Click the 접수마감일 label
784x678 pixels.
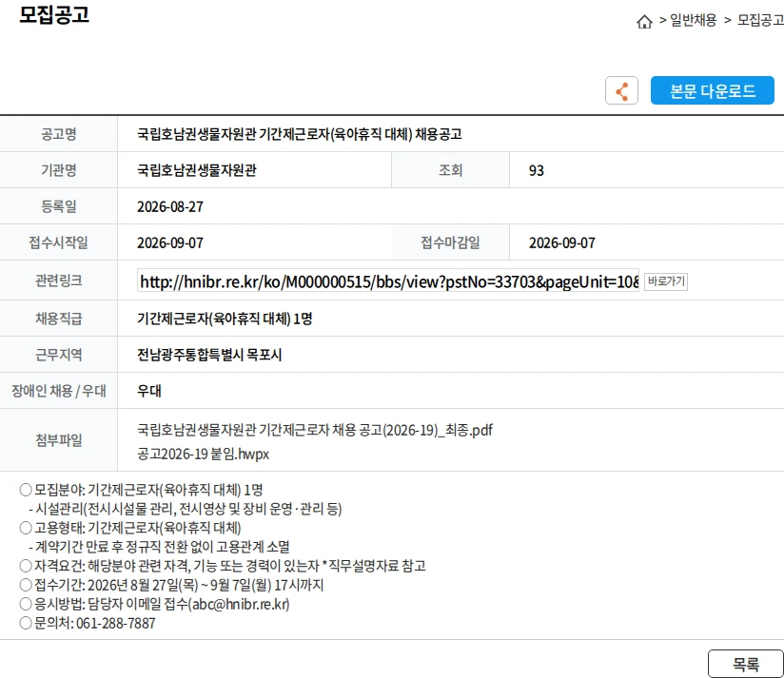tap(450, 242)
